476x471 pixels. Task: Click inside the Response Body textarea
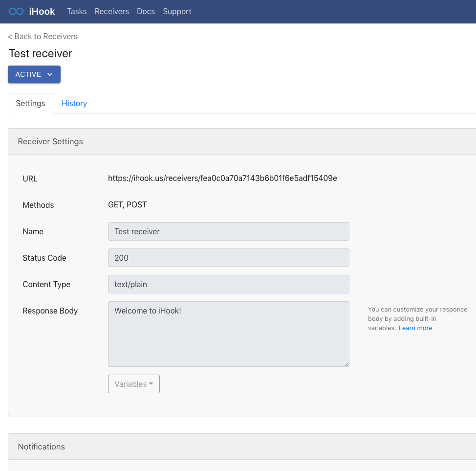click(x=229, y=334)
